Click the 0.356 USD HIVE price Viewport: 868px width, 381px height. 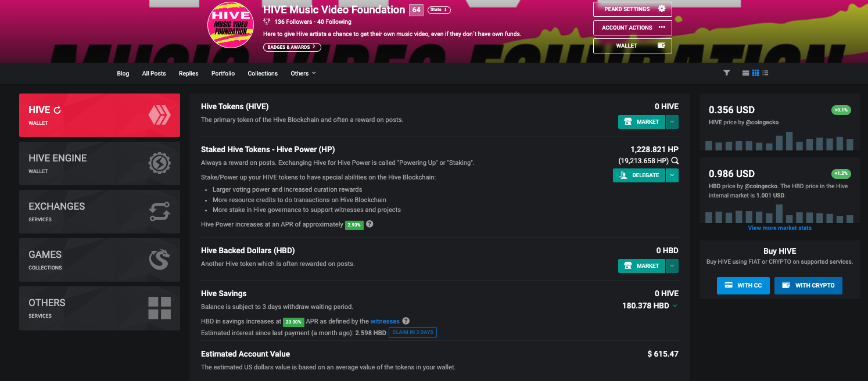click(731, 110)
